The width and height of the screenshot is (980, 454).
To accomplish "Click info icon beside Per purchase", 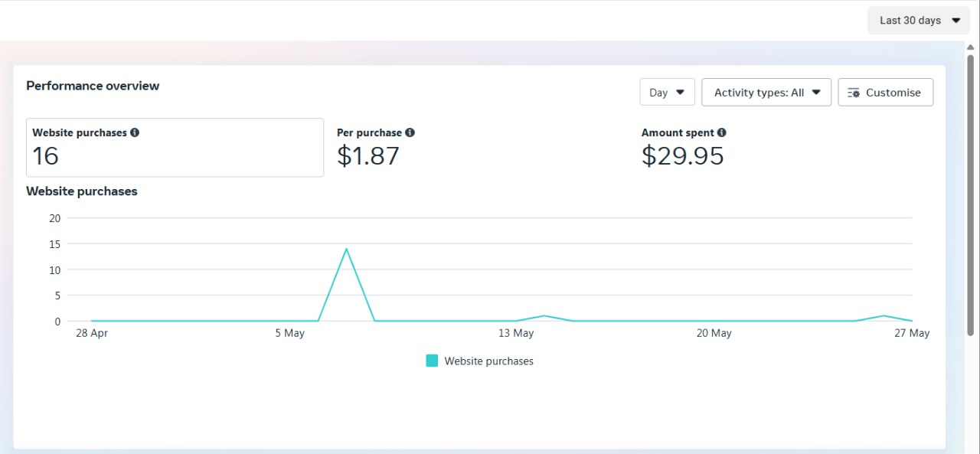I will [x=410, y=132].
